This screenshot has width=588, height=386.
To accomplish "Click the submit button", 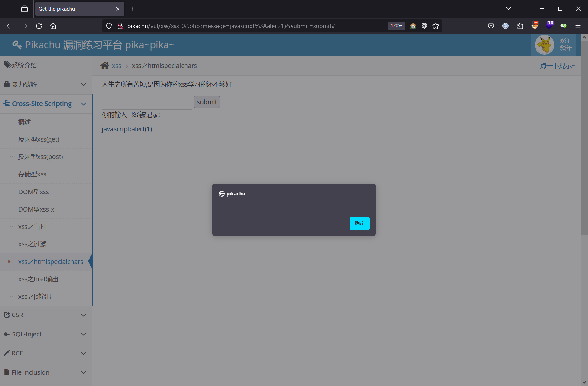I will pyautogui.click(x=207, y=102).
